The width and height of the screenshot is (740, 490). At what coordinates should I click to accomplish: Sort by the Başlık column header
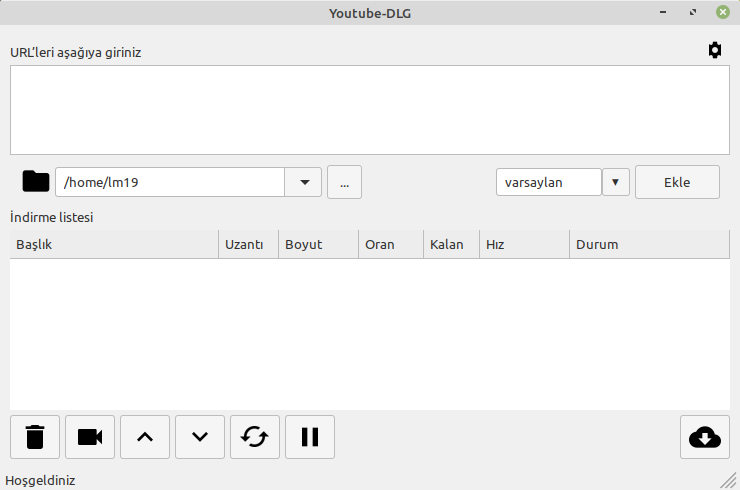114,245
